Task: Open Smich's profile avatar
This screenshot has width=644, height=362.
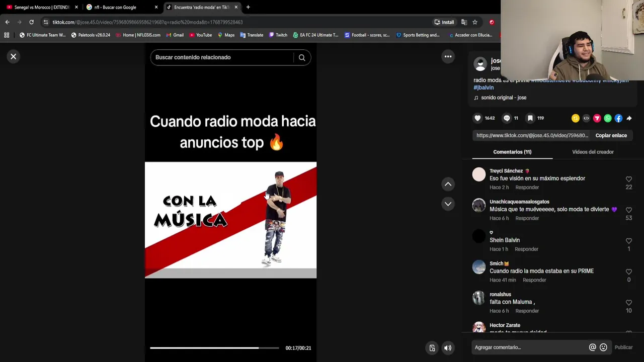Action: [x=479, y=267]
